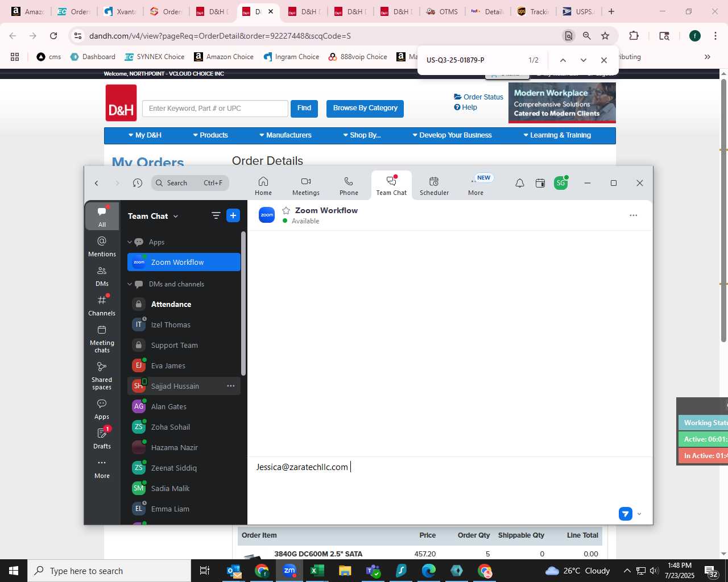Go to next find-in-page match
Image resolution: width=728 pixels, height=582 pixels.
click(x=583, y=60)
